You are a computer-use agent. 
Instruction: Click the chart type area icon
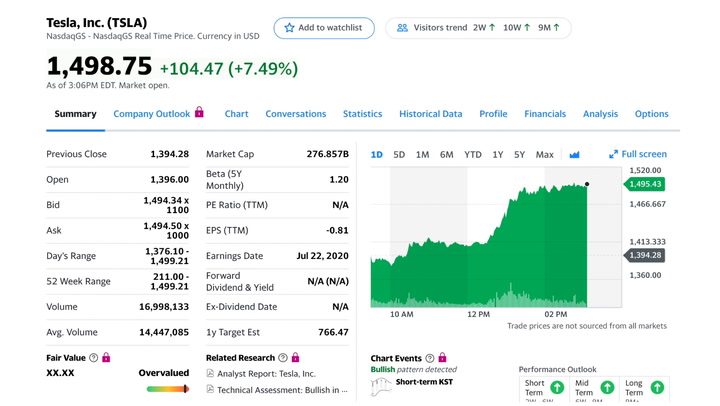574,155
